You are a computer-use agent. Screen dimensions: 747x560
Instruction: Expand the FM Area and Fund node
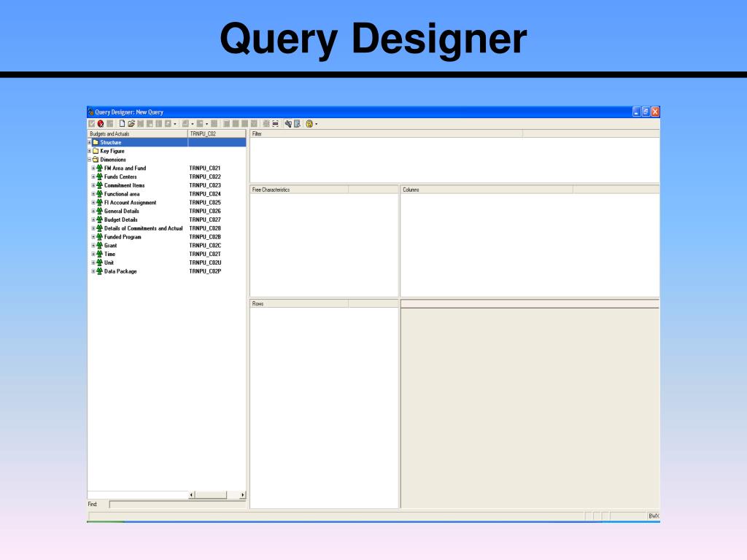pos(93,168)
